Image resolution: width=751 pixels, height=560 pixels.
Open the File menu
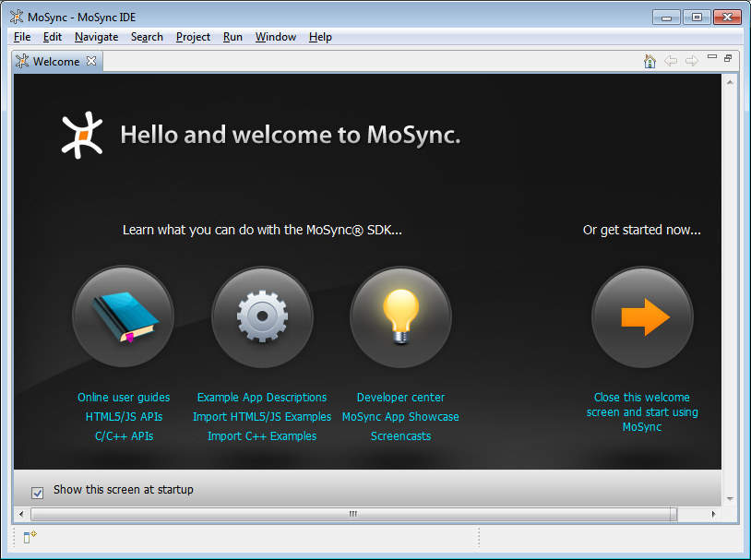(22, 37)
